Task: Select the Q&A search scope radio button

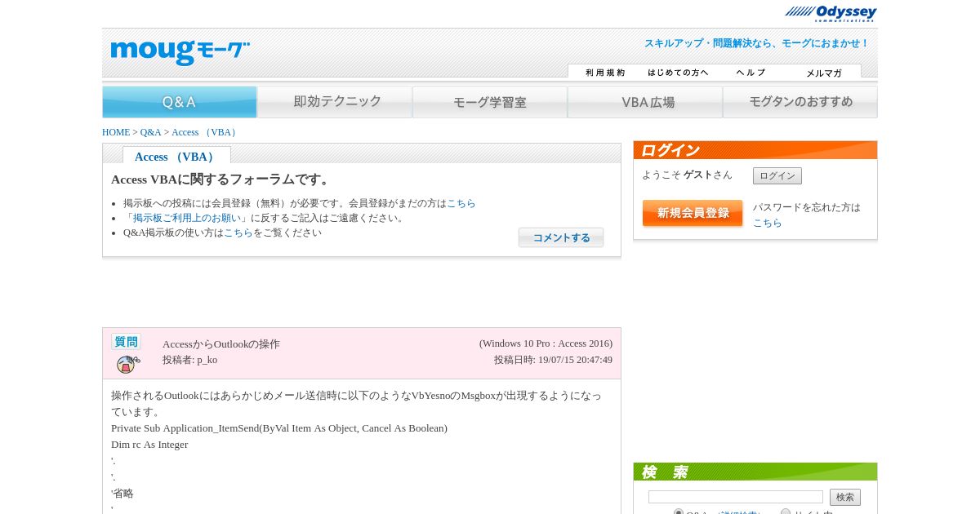Action: tap(679, 513)
